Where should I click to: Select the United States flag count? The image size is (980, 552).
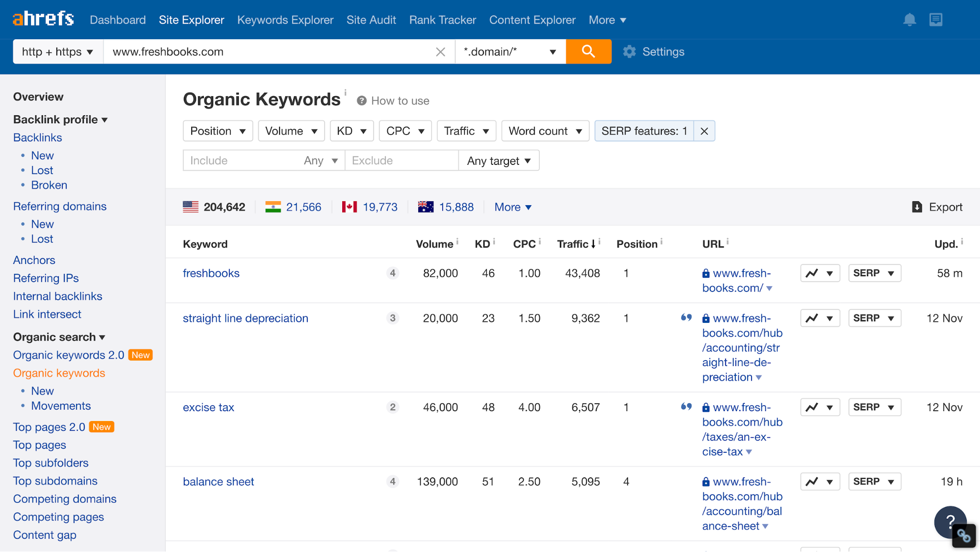[214, 207]
